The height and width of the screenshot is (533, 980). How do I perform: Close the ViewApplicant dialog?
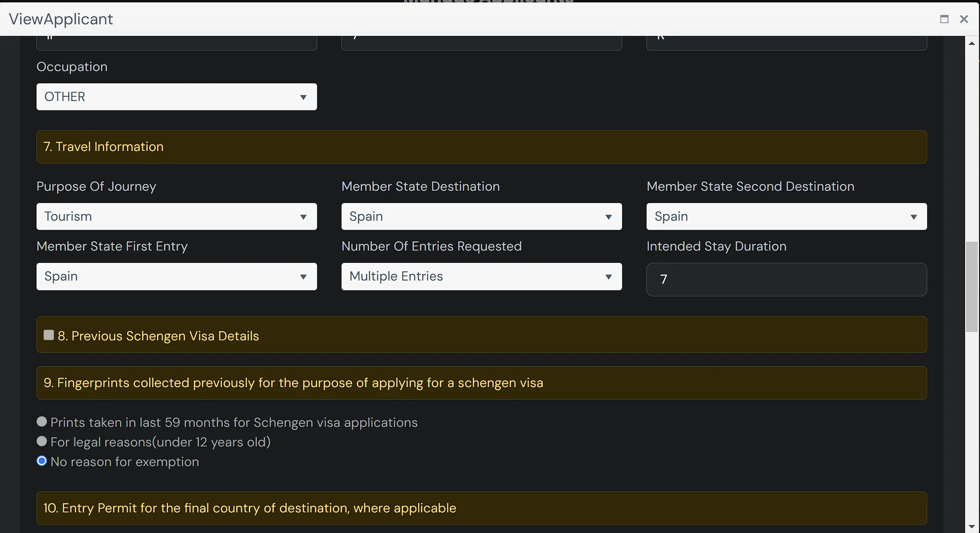tap(964, 19)
